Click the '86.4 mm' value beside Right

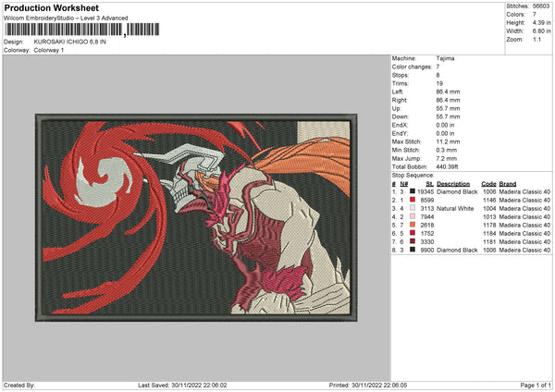[x=448, y=100]
